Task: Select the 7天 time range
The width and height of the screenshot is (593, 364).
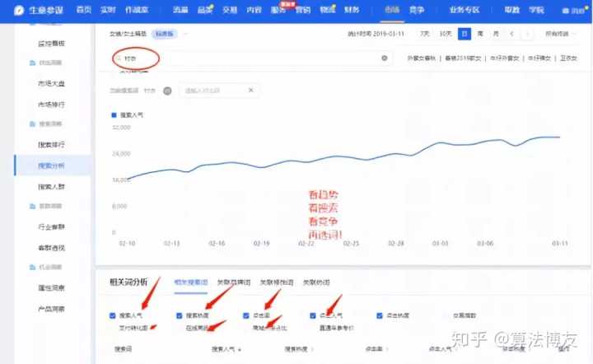Action: pyautogui.click(x=425, y=34)
